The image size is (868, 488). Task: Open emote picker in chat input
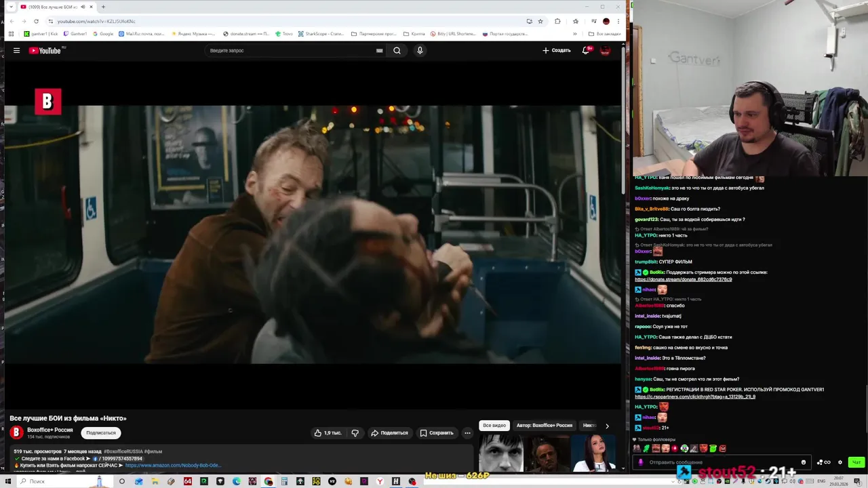pyautogui.click(x=804, y=462)
